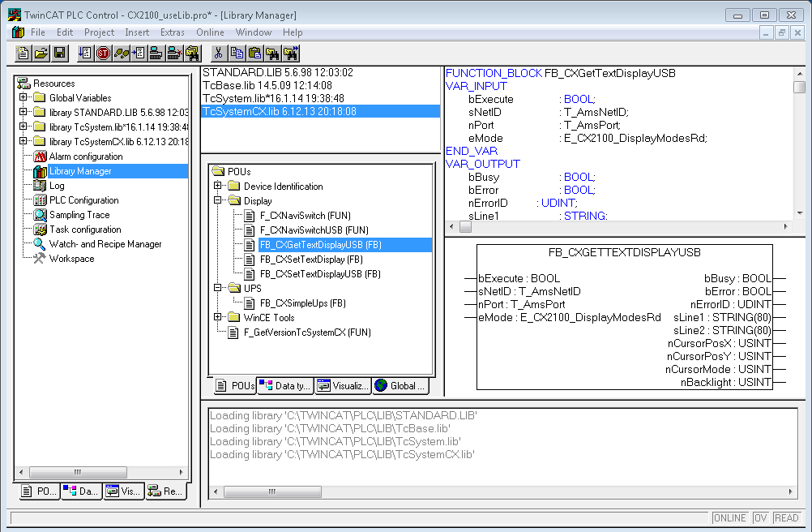Switch to library Visualizations tab
The width and height of the screenshot is (812, 532).
(x=344, y=386)
